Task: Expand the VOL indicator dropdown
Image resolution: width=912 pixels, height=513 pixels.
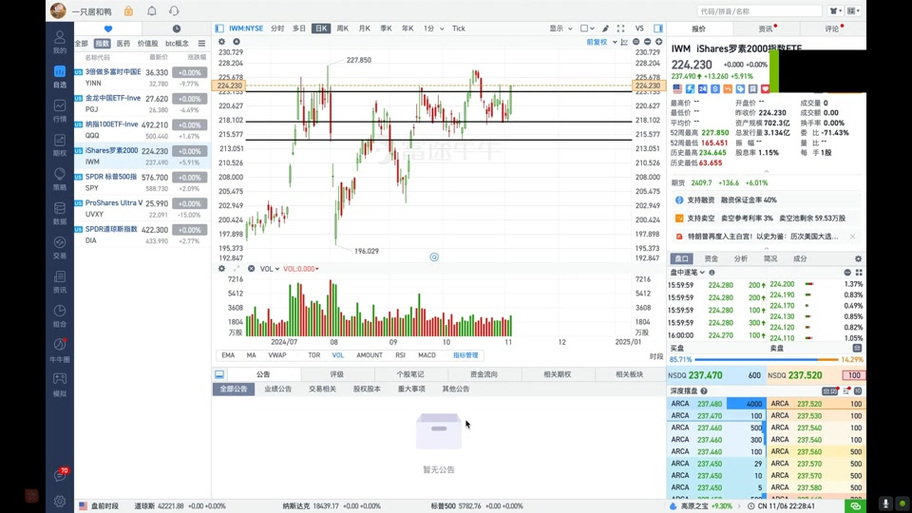Action: [269, 269]
